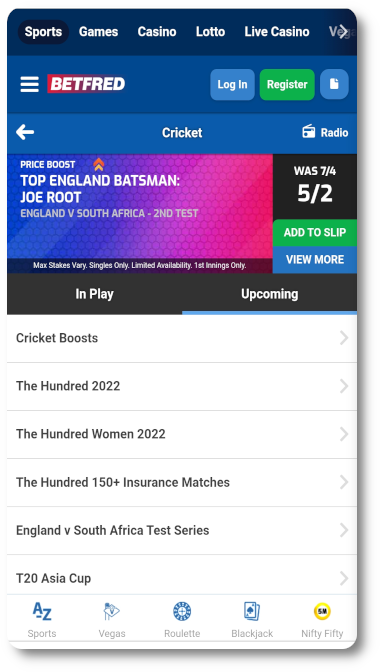Switch to the In Play tab
The width and height of the screenshot is (380, 672).
[95, 294]
